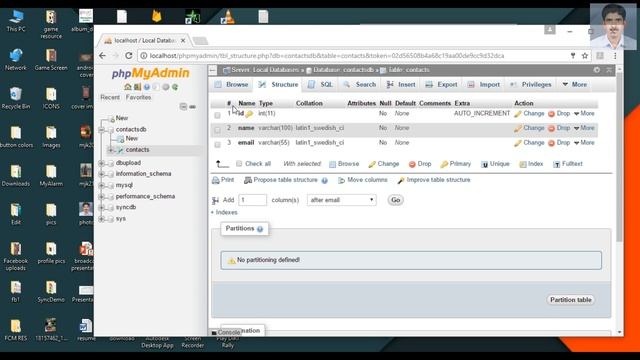Collapse all navigation tree icon
Screen dimensions: 640x360
(x=183, y=107)
